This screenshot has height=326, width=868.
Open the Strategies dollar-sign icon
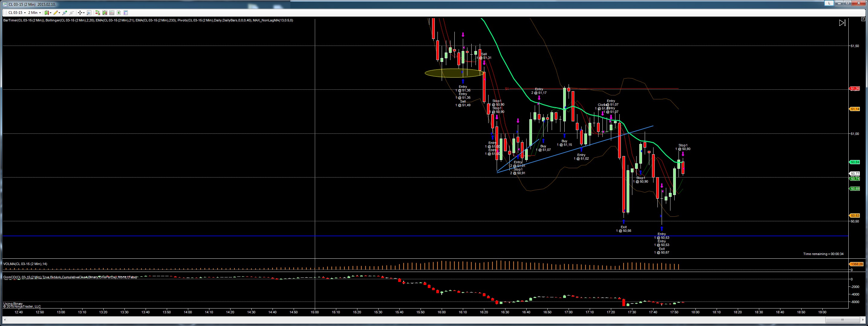tap(119, 13)
